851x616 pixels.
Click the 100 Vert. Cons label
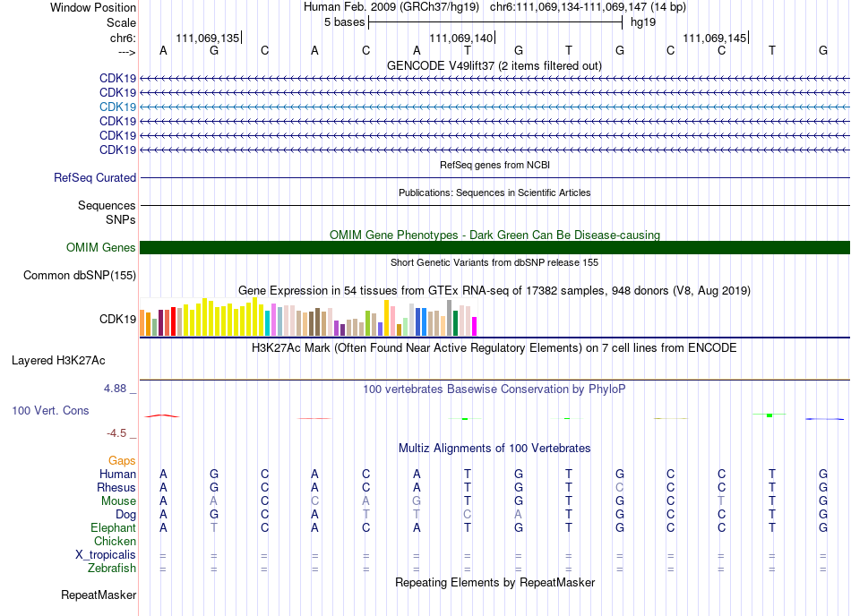click(x=50, y=411)
